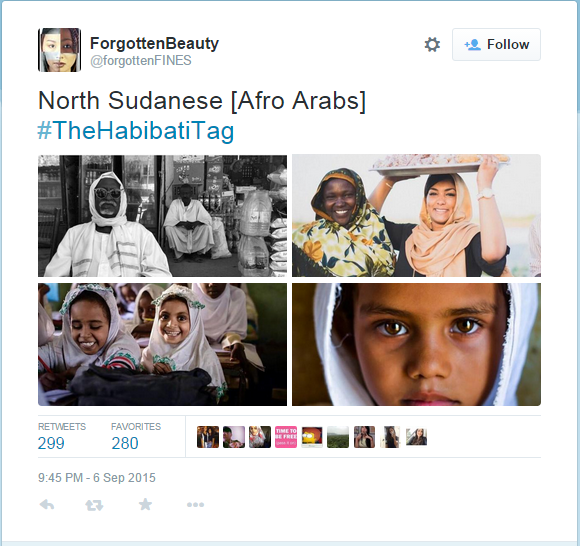
Task: View photo of women carrying tray
Action: (416, 216)
